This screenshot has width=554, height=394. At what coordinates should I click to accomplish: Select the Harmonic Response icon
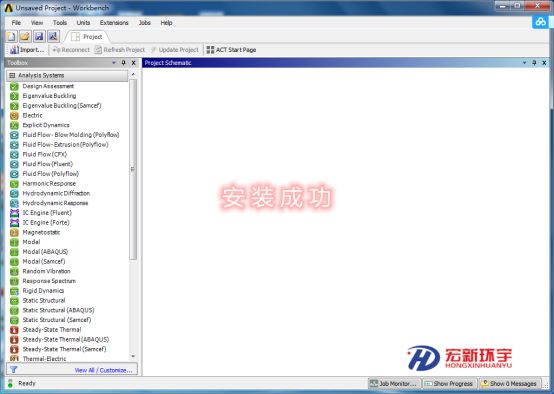(14, 184)
